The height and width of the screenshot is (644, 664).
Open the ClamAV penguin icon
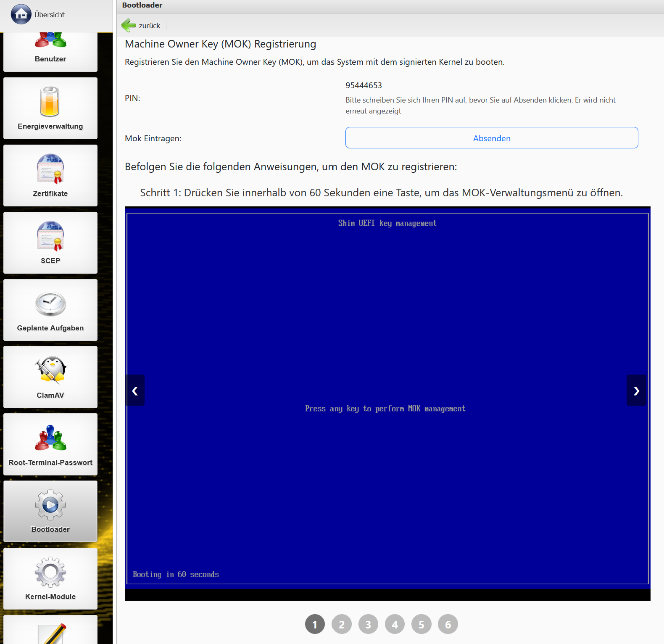tap(50, 371)
